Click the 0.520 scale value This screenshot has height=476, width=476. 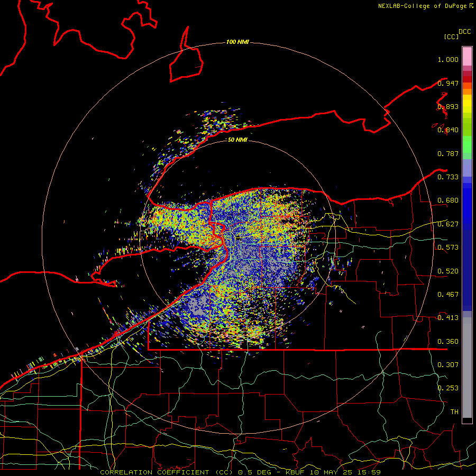click(448, 271)
